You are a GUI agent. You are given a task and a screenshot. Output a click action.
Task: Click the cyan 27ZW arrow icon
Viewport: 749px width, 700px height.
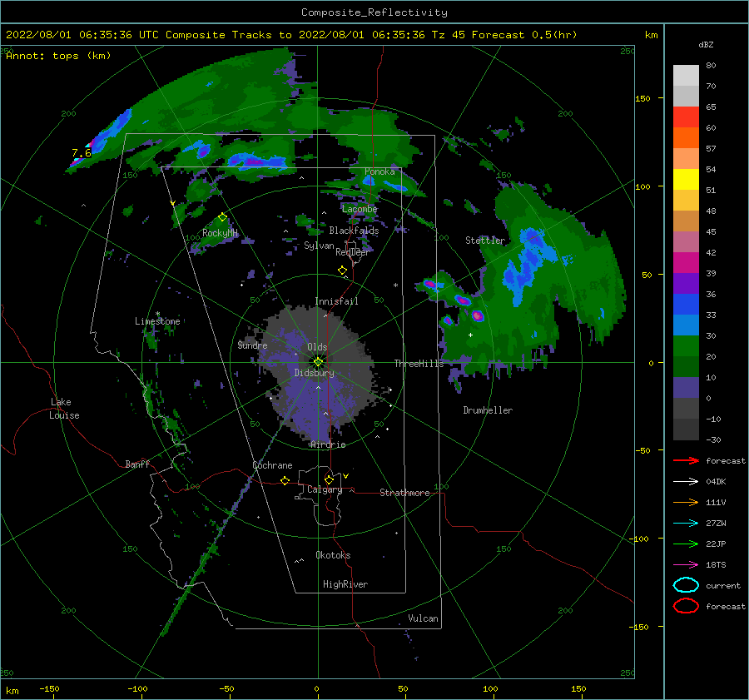coord(686,524)
